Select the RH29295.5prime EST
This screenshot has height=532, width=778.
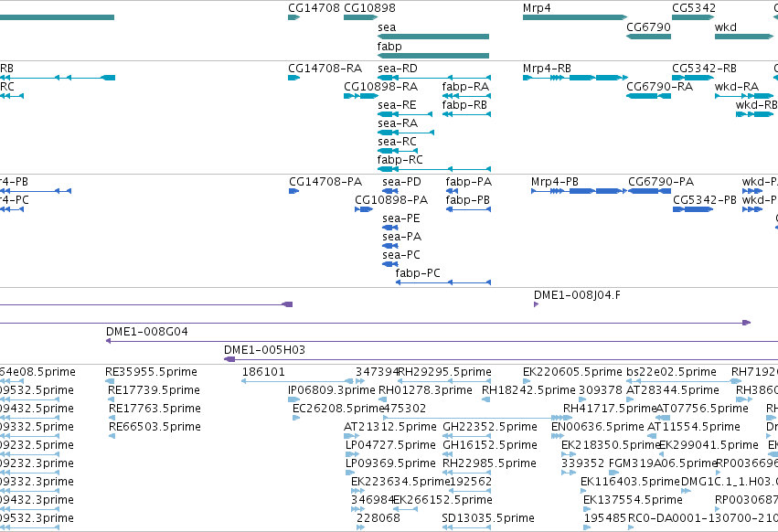tap(444, 381)
